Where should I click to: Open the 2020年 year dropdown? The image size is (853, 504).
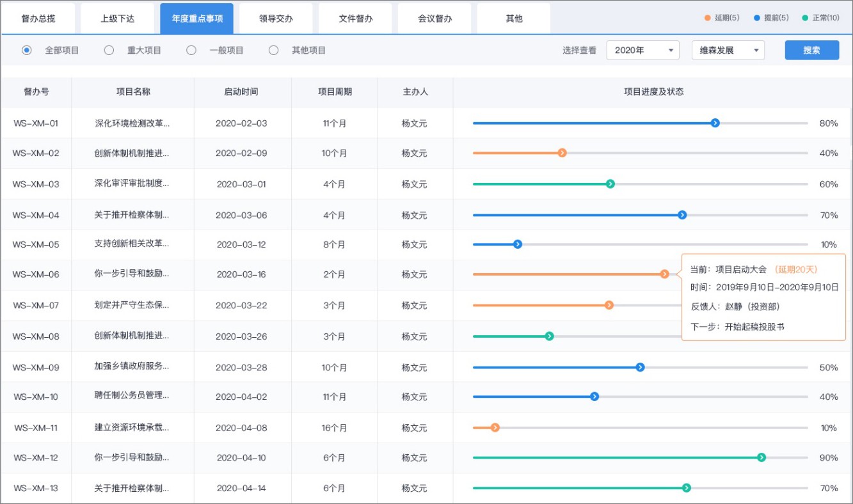(x=642, y=50)
